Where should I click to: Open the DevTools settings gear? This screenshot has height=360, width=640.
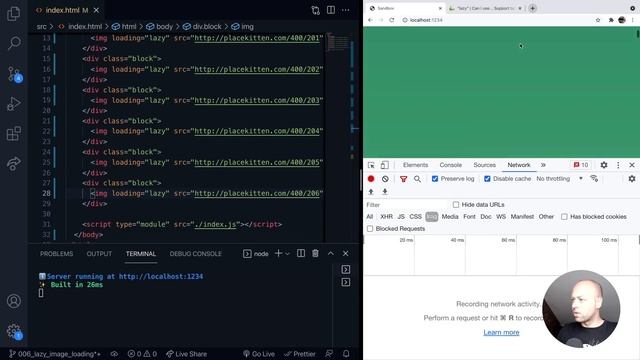tap(604, 165)
